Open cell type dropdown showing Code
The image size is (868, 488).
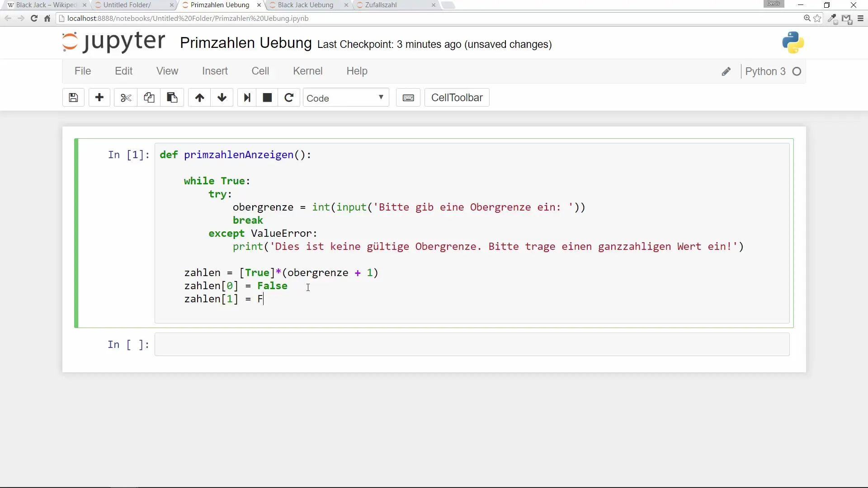pos(346,98)
